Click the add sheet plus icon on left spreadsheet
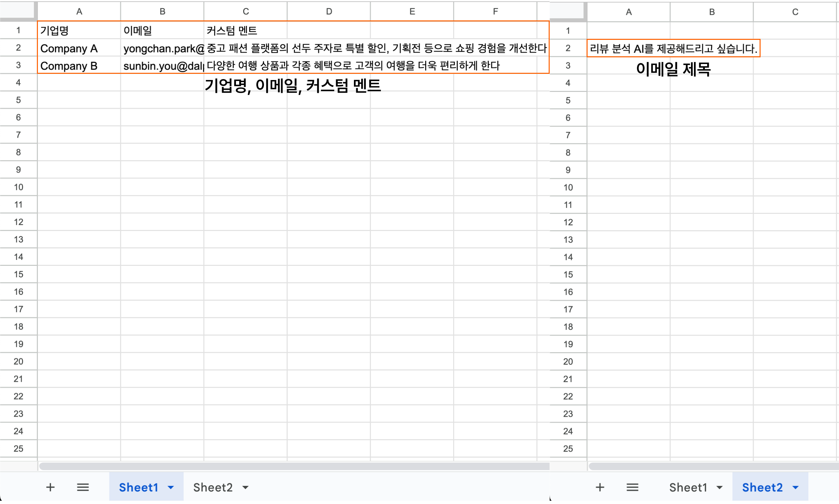The height and width of the screenshot is (504, 839). [x=50, y=487]
